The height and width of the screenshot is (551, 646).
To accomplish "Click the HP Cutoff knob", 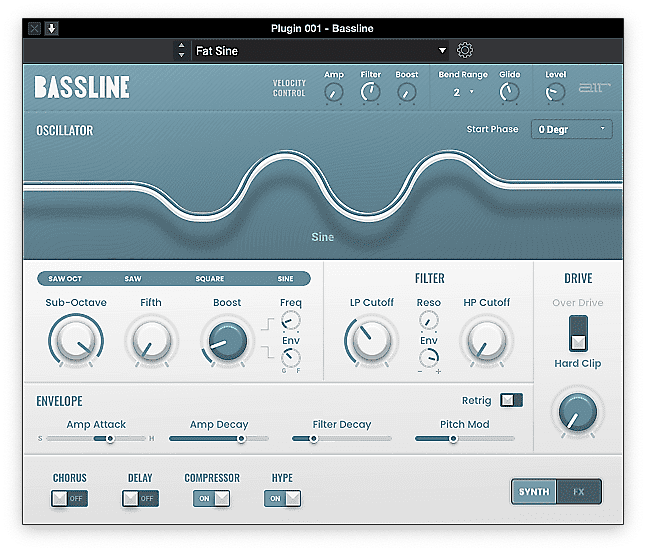I will tap(487, 341).
